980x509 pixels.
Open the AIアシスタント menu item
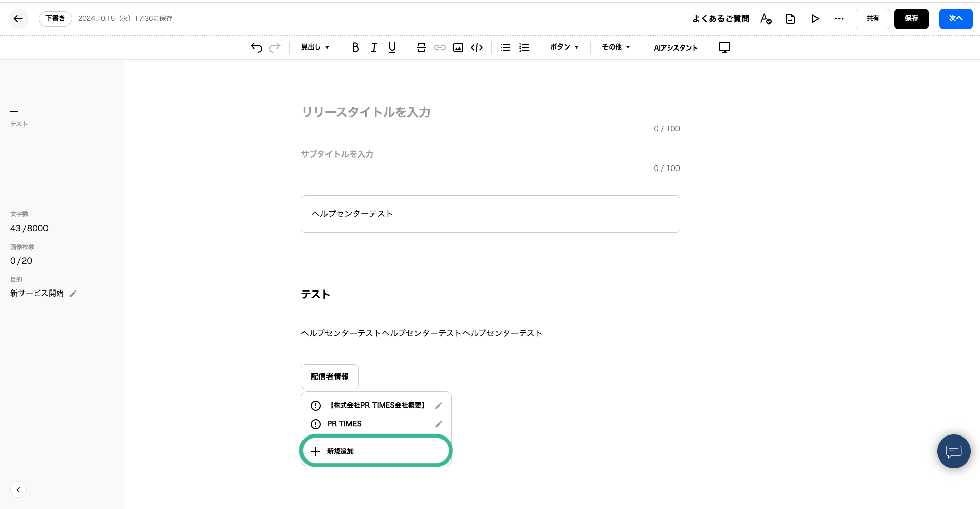(675, 47)
